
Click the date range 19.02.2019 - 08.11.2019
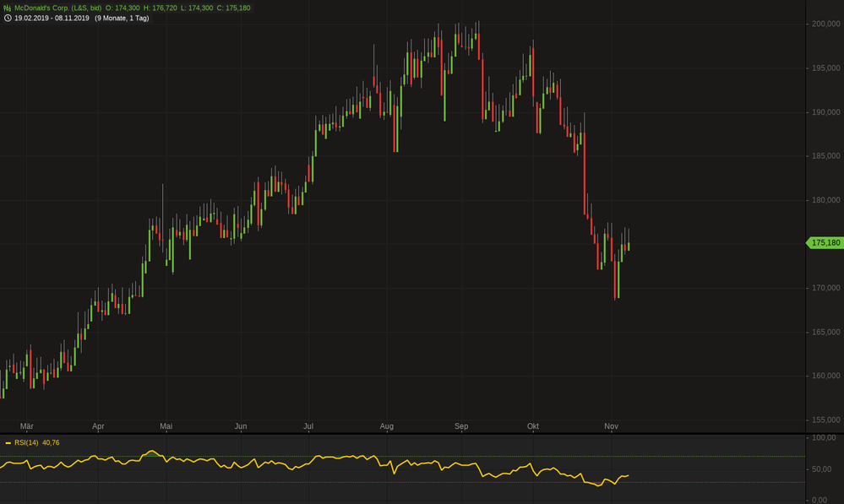click(x=51, y=18)
